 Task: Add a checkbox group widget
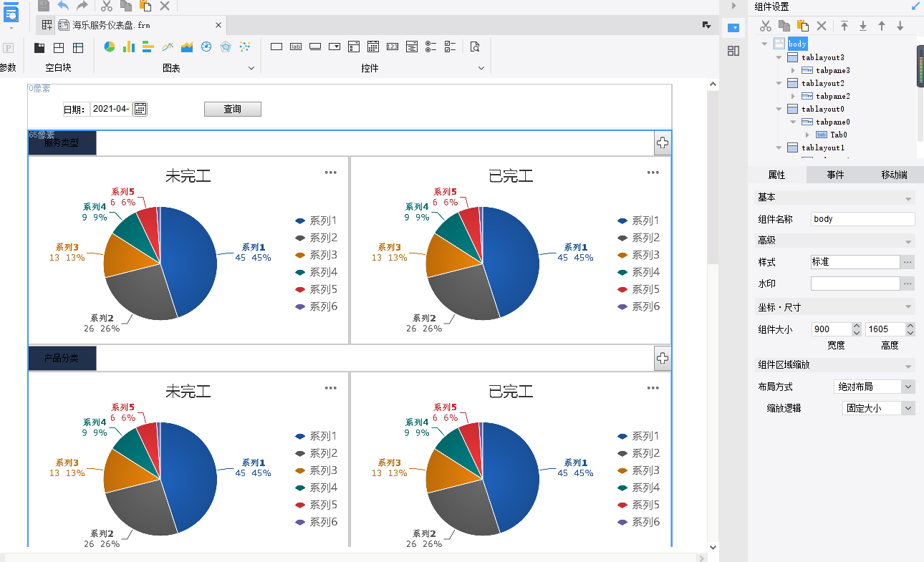click(450, 47)
